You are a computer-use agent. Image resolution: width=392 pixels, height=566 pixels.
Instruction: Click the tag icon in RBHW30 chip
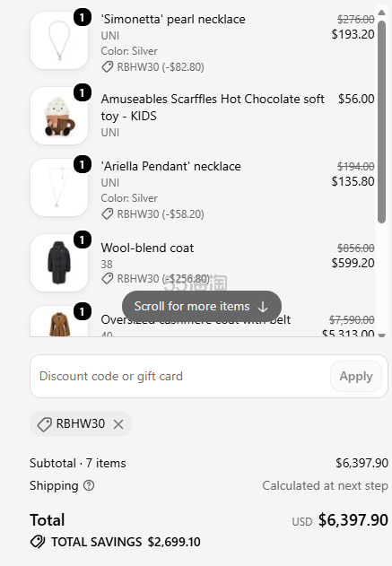45,424
